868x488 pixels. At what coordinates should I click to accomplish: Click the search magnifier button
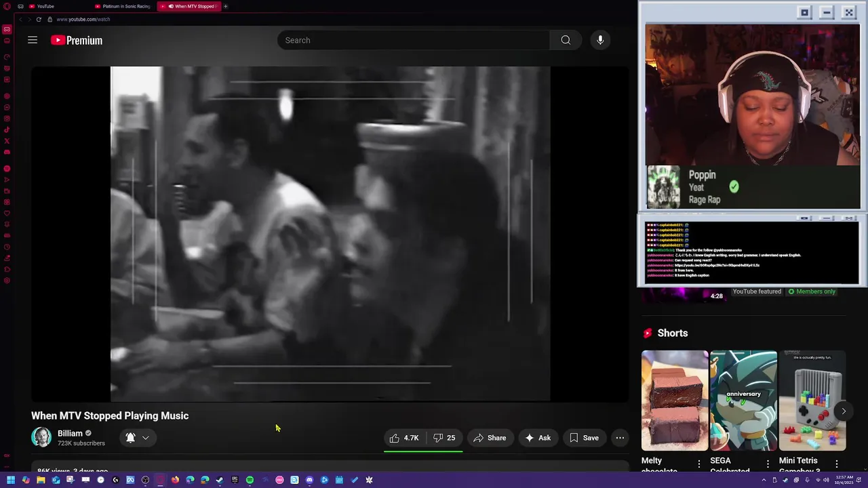tap(566, 40)
